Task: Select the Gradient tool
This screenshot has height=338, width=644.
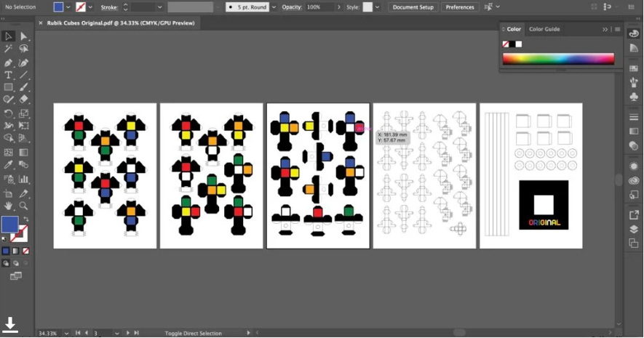Action: [24, 152]
